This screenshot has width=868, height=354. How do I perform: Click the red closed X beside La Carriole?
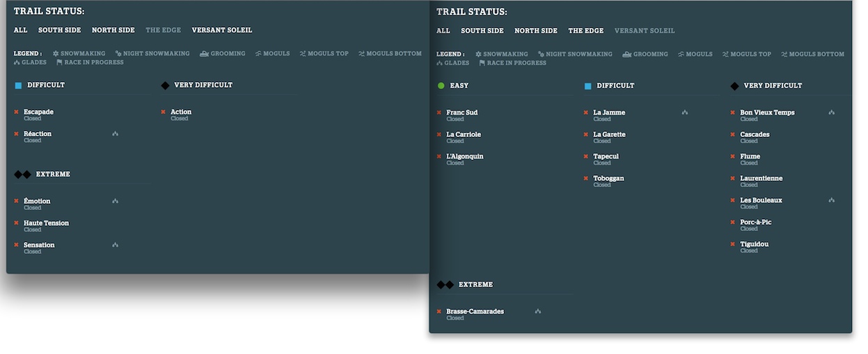tap(439, 135)
